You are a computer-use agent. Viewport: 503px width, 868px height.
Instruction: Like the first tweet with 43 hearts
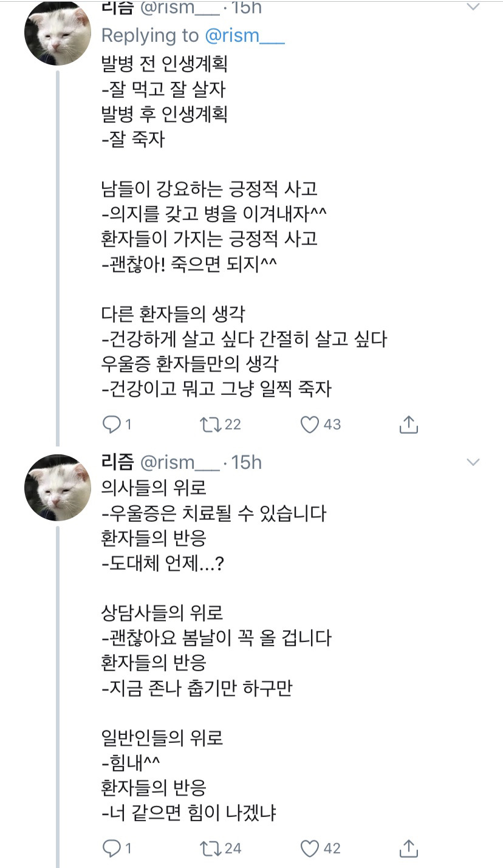point(310,424)
